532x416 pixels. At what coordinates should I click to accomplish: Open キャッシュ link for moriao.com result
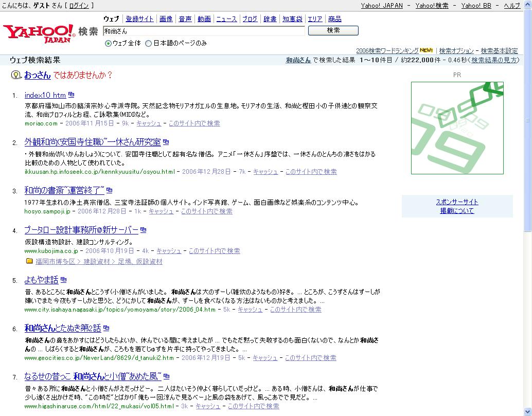149,123
